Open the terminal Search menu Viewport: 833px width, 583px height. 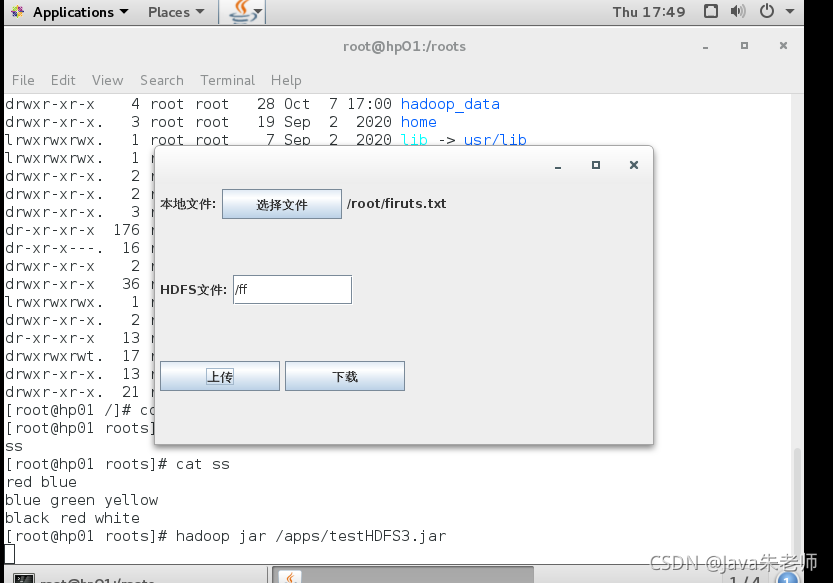(x=162, y=80)
